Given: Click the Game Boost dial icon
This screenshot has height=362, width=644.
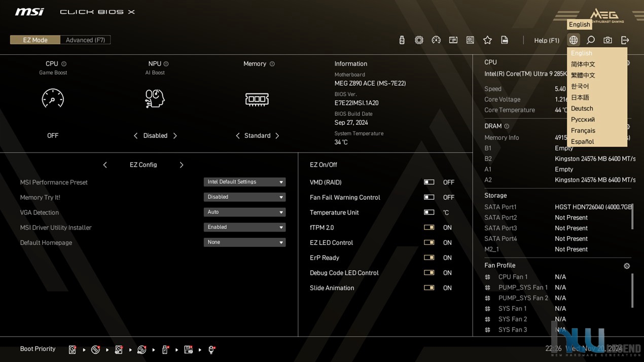Looking at the screenshot, I should click(53, 98).
